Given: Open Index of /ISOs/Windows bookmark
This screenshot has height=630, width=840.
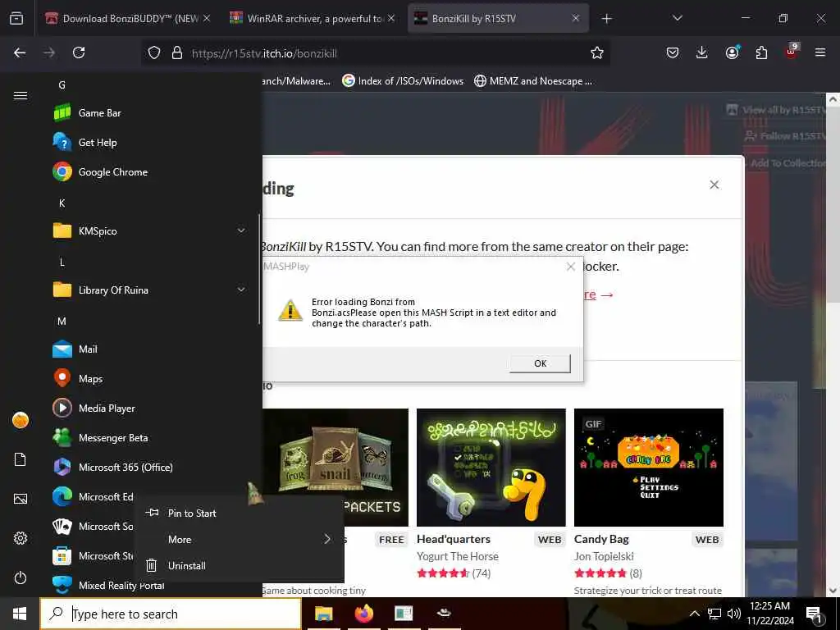Looking at the screenshot, I should 403,81.
